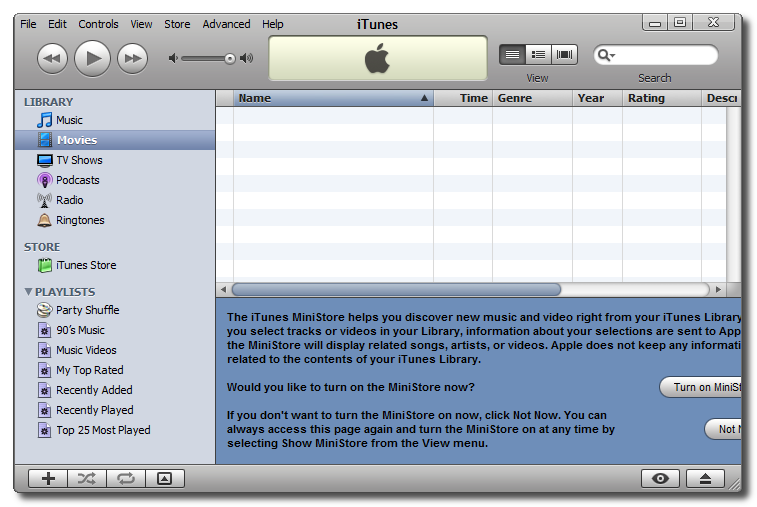Click the Turn on MiniStore button
The width and height of the screenshot is (757, 507).
[x=701, y=387]
